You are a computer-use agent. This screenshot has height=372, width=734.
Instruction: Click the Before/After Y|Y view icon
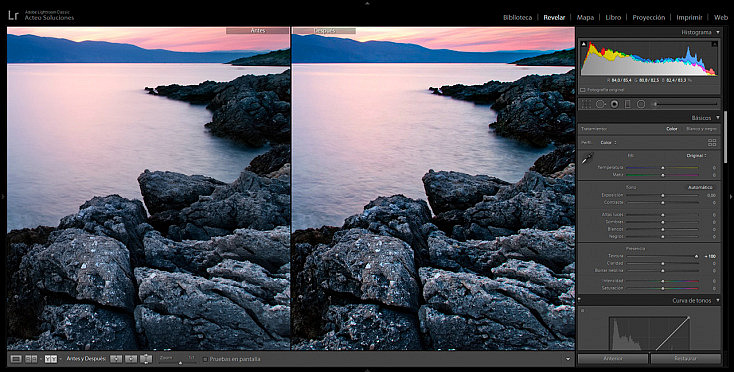tap(51, 359)
